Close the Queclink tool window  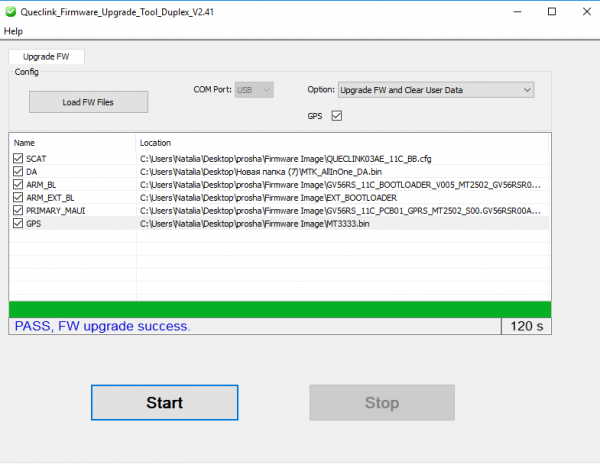pos(587,12)
